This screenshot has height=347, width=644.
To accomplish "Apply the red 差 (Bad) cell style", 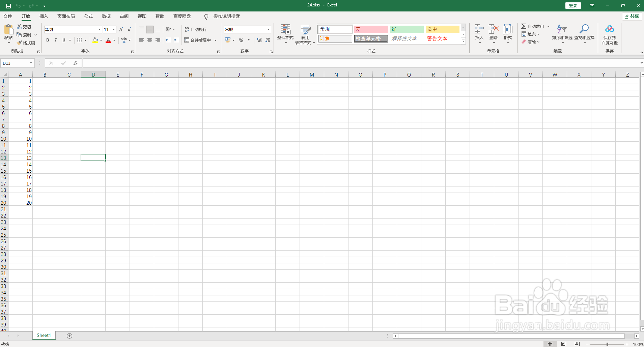I will click(x=371, y=29).
